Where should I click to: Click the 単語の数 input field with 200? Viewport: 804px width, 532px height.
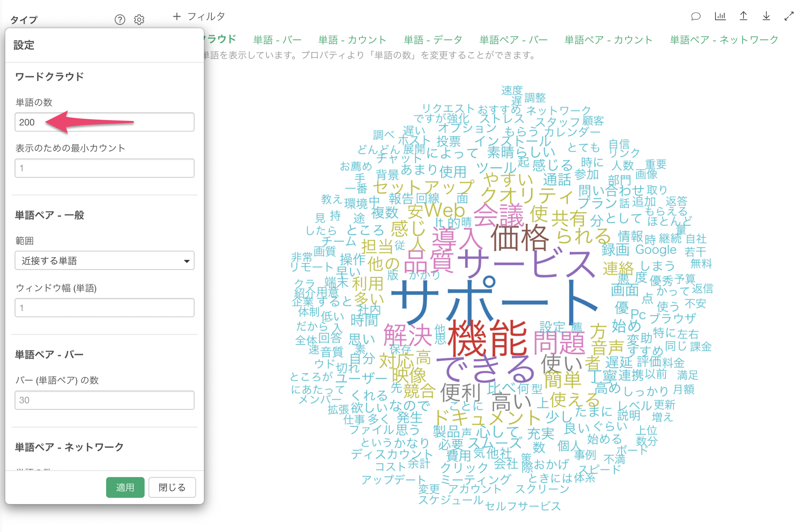click(x=104, y=122)
